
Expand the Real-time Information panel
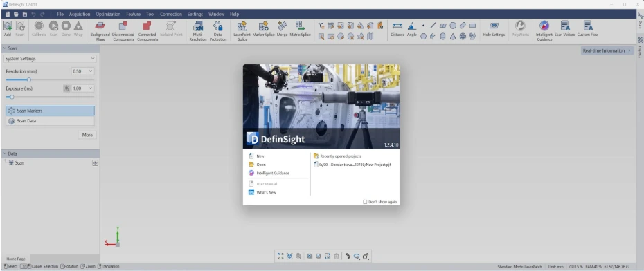tap(607, 50)
